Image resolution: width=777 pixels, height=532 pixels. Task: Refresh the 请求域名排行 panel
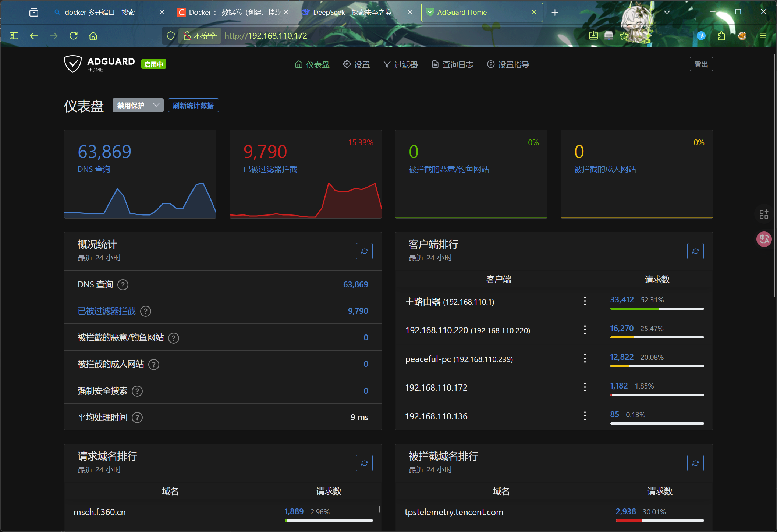(x=364, y=463)
